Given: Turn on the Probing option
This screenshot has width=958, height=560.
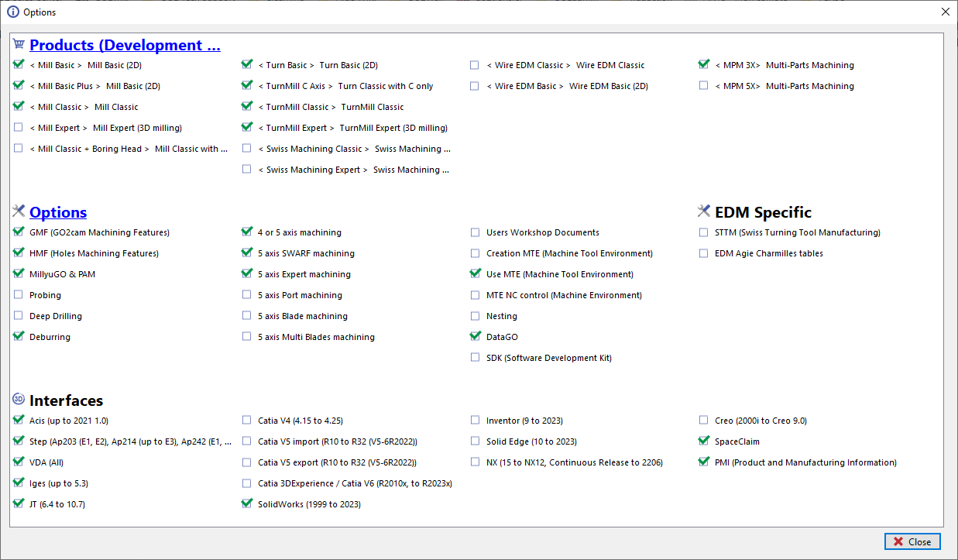Looking at the screenshot, I should click(19, 295).
